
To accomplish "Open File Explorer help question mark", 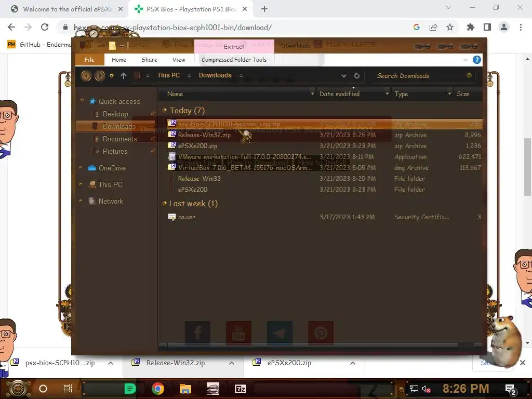I will click(x=477, y=60).
